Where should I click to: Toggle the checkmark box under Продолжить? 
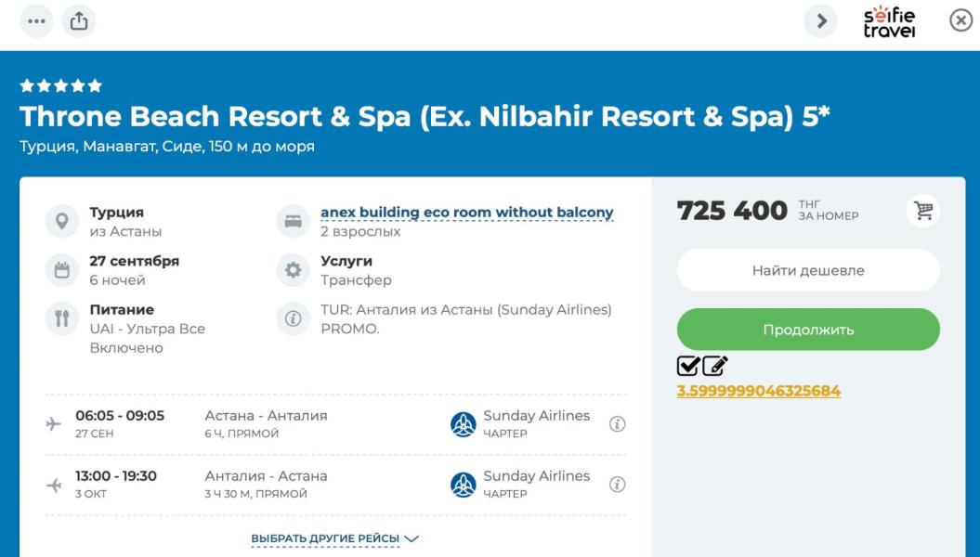tap(688, 367)
